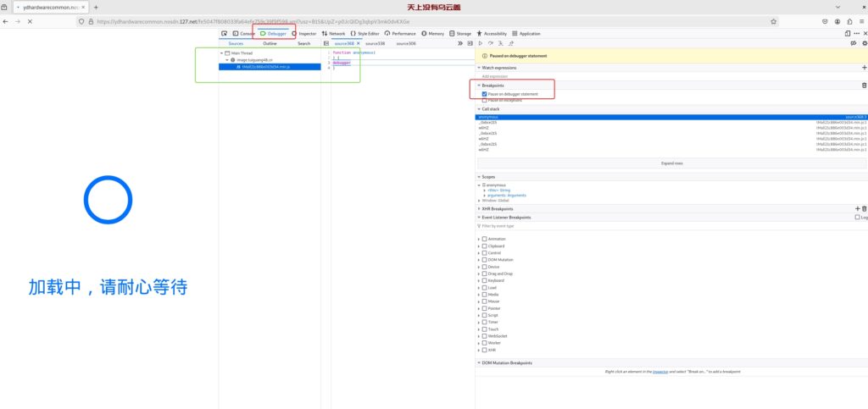Expand the XHR Breakpoints section

pos(479,209)
